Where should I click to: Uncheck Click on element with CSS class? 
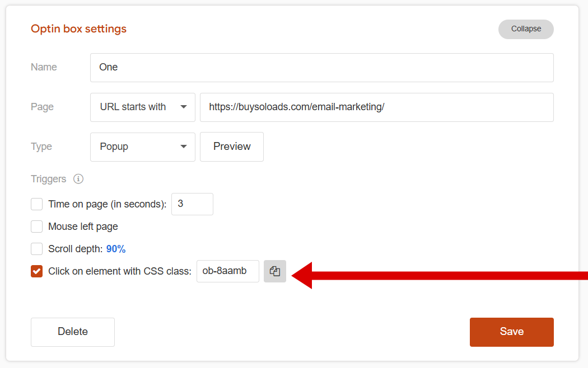pyautogui.click(x=37, y=271)
